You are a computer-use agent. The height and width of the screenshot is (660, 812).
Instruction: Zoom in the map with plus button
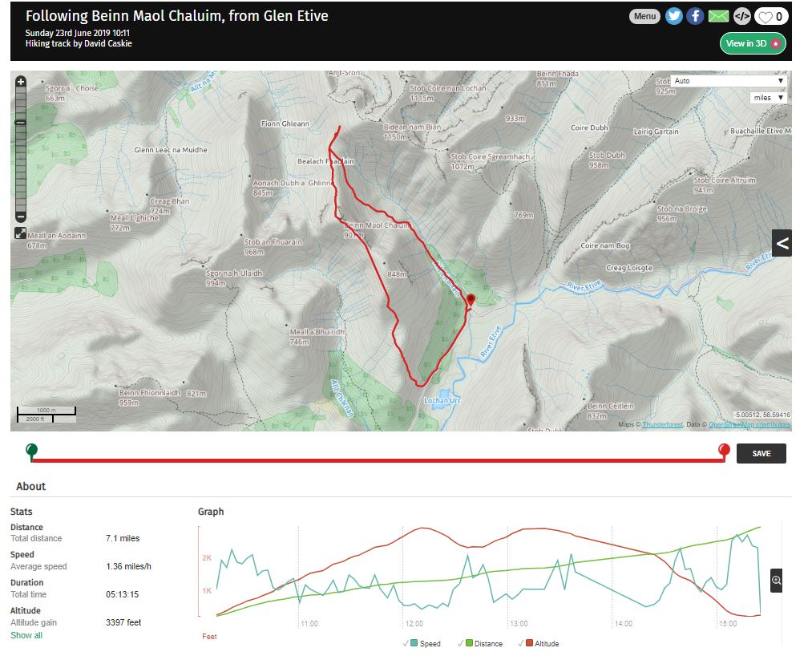coord(21,82)
